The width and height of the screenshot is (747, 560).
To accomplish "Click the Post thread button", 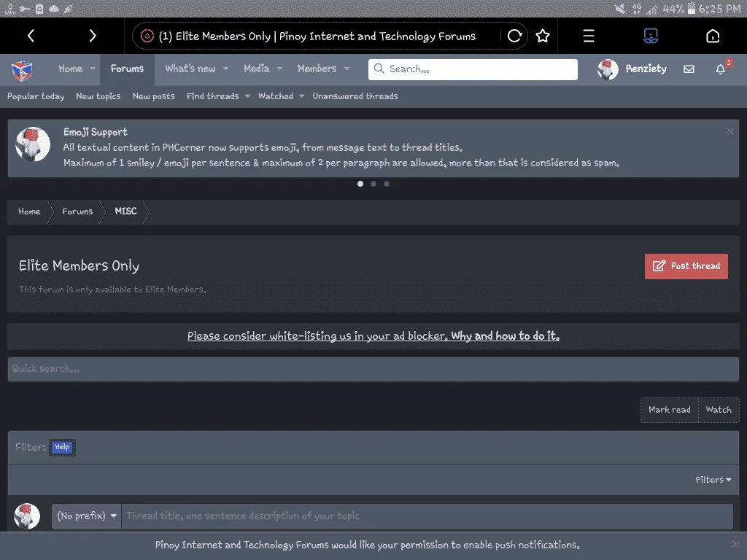I will tap(686, 266).
